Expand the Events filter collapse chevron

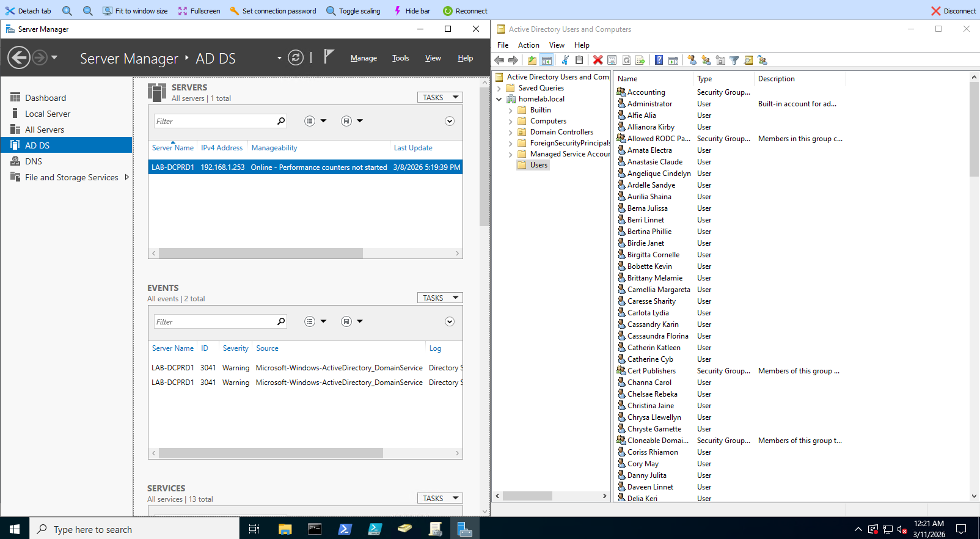point(450,322)
